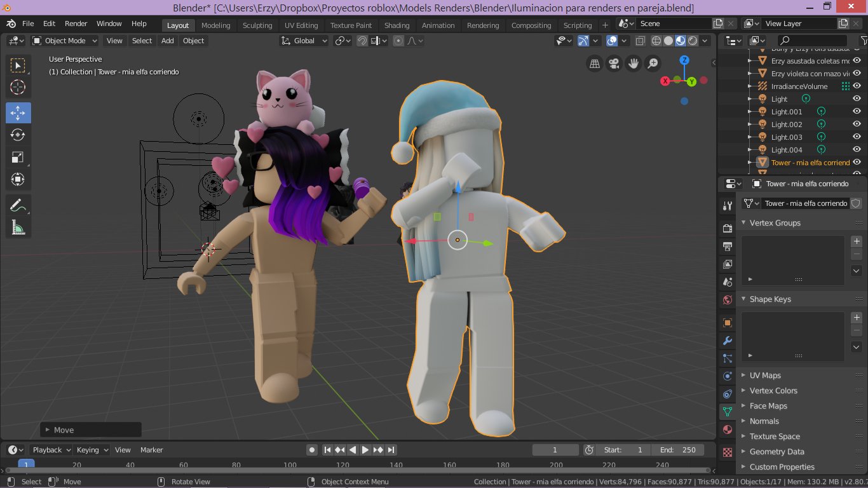Image resolution: width=868 pixels, height=488 pixels.
Task: Jump to the timeline end frame
Action: click(391, 450)
